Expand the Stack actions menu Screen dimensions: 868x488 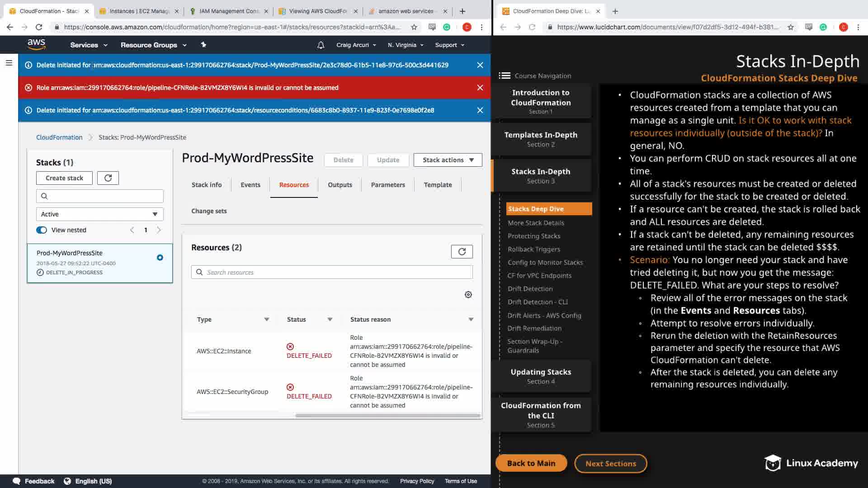coord(448,160)
